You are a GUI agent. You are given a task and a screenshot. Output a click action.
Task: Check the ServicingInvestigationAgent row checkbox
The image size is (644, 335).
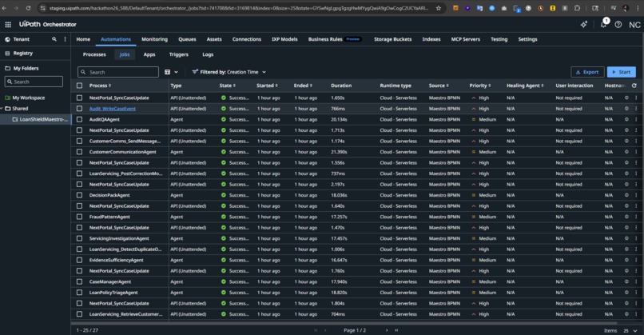79,238
